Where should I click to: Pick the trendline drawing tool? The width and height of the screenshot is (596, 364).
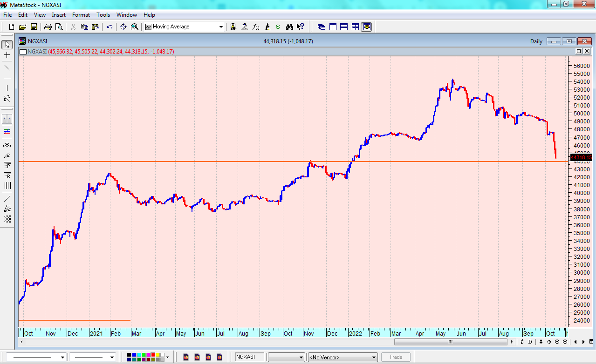pyautogui.click(x=7, y=68)
